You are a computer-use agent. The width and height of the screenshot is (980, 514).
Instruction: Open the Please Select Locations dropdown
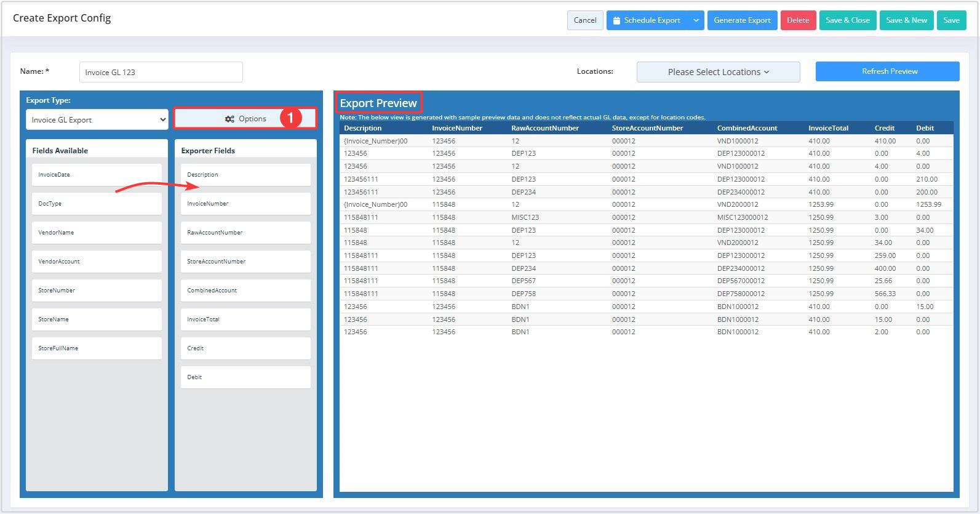click(x=718, y=72)
